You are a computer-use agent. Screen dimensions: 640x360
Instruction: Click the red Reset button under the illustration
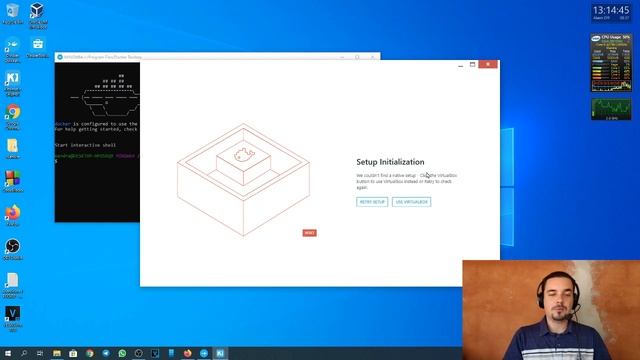(309, 233)
